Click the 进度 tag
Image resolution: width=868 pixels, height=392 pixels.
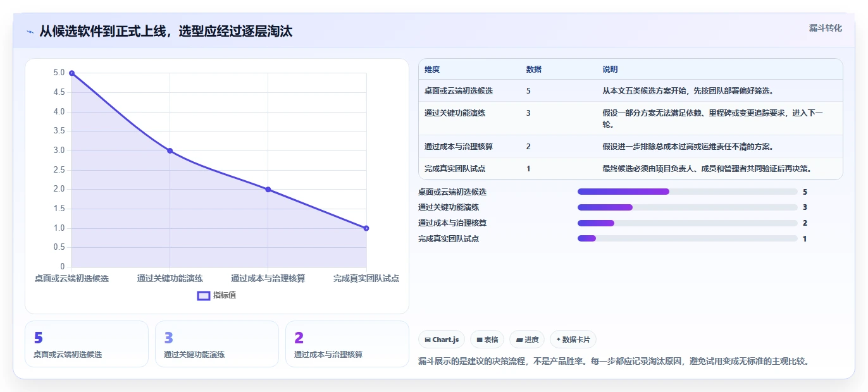[527, 340]
